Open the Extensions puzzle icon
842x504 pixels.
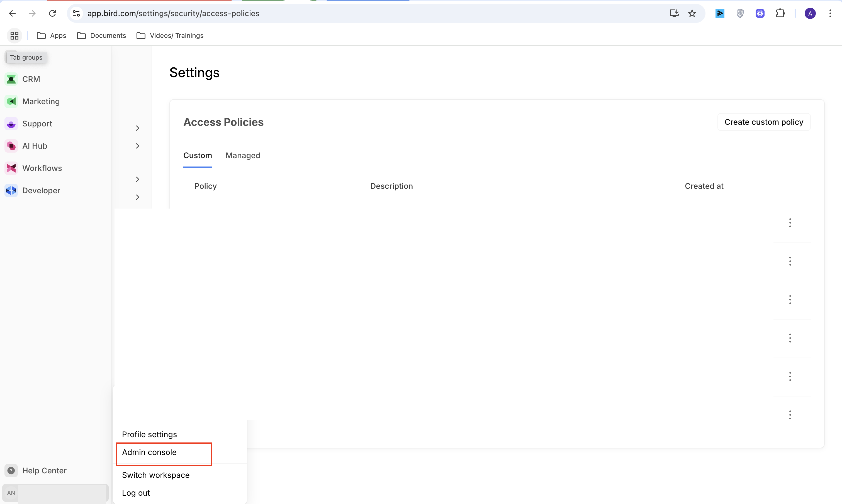[780, 13]
